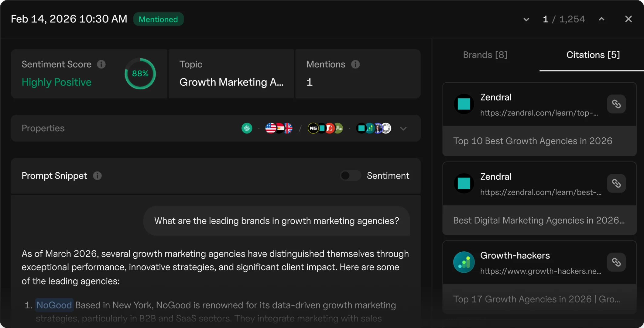644x328 pixels.
Task: Copy link for Growth-hackers citation
Action: tap(616, 262)
